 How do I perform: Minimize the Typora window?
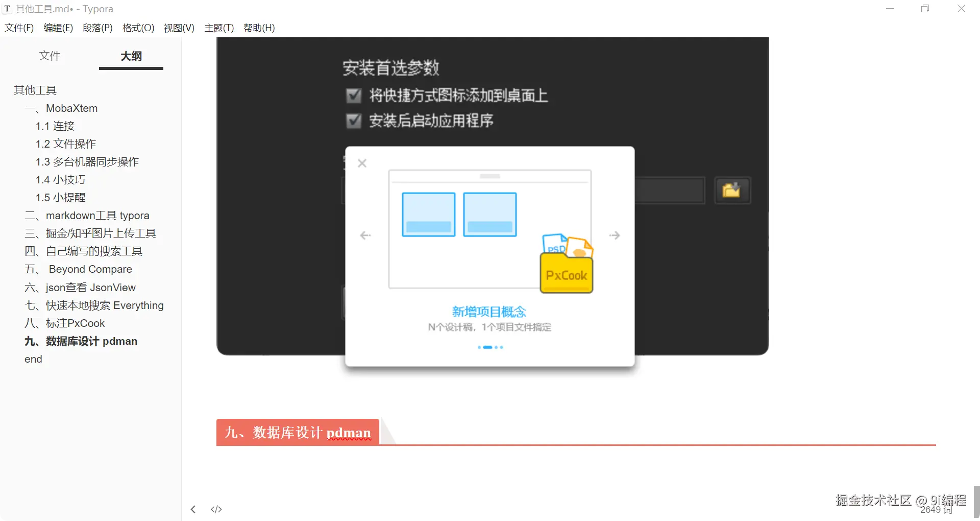click(890, 9)
